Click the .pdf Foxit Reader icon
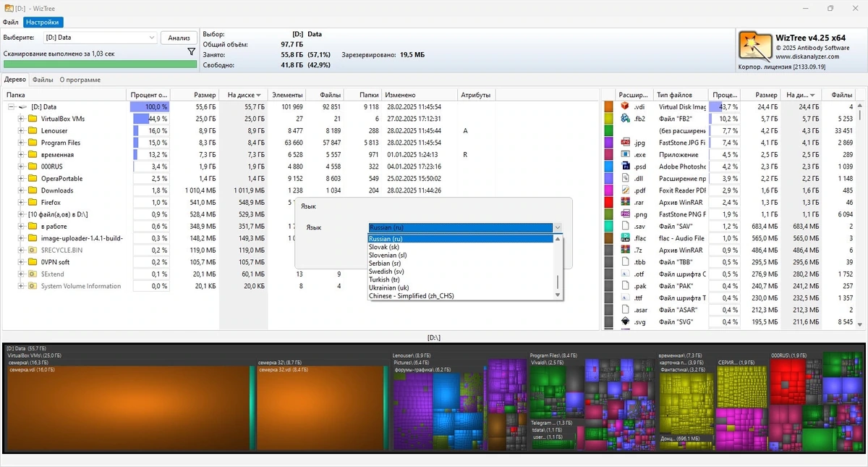This screenshot has height=467, width=868. coord(626,190)
